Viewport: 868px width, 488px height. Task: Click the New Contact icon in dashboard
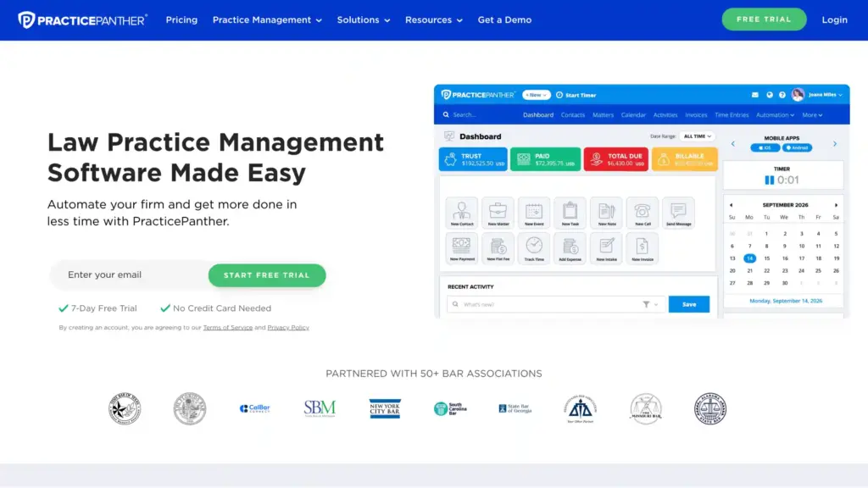pos(462,213)
